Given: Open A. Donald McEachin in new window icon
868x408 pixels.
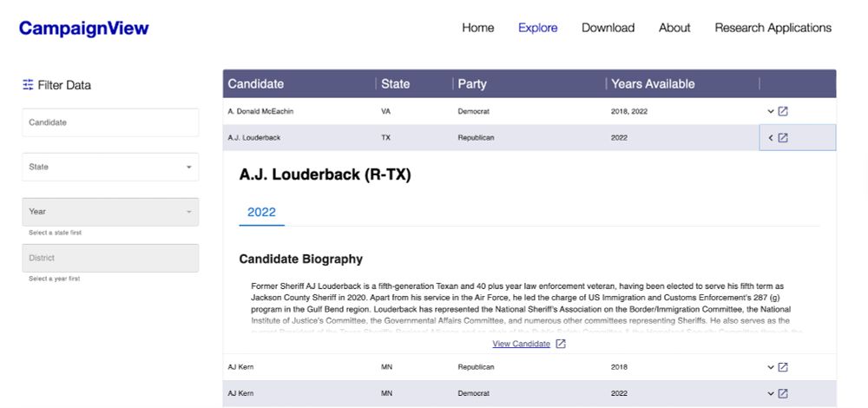Looking at the screenshot, I should (783, 111).
